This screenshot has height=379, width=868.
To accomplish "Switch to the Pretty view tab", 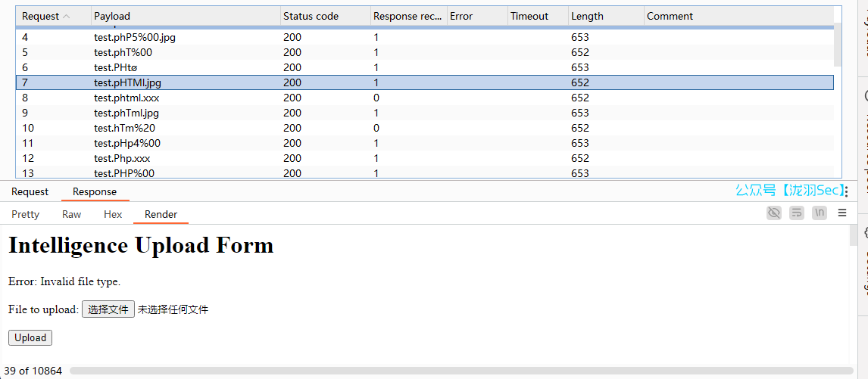I will pos(25,214).
